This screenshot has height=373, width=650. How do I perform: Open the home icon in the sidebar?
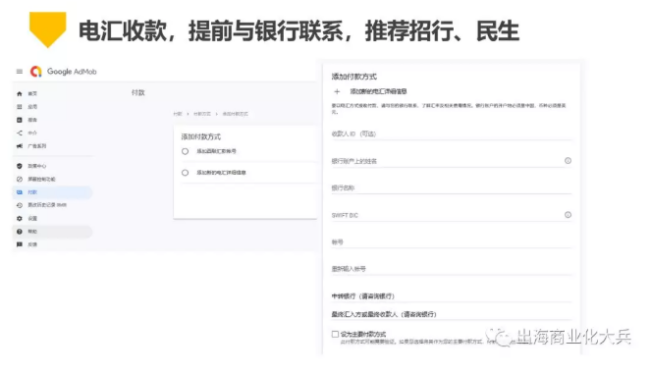[x=19, y=94]
